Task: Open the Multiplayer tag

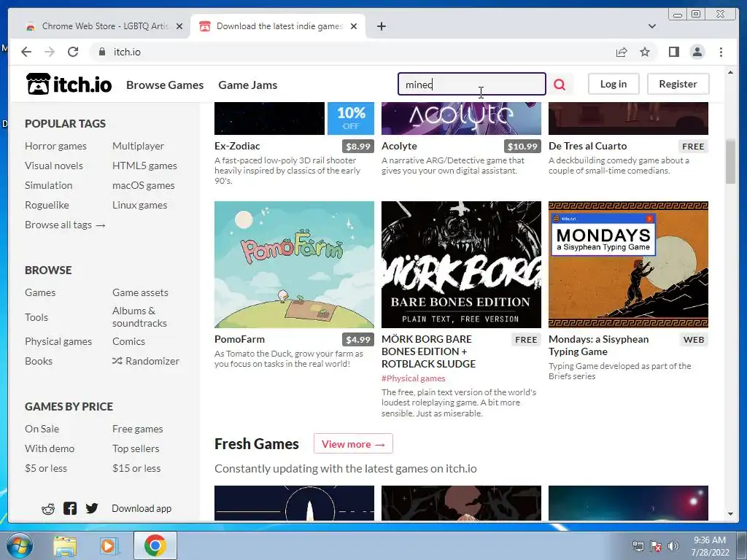Action: point(138,146)
